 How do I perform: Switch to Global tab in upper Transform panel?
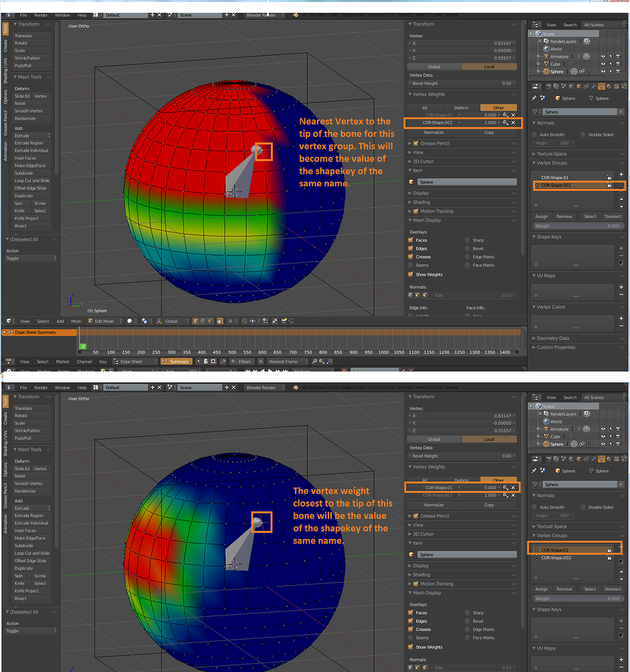pyautogui.click(x=434, y=67)
